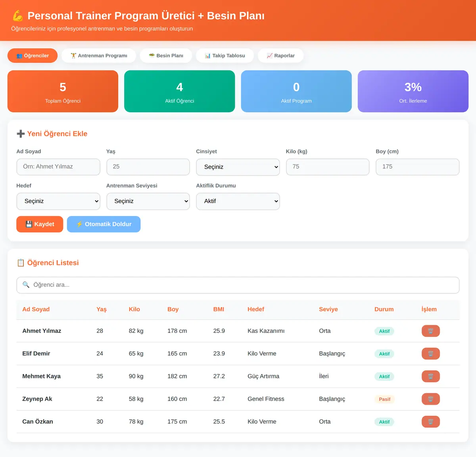476x457 pixels.
Task: Click the İleri level cell
Action: [x=324, y=376]
